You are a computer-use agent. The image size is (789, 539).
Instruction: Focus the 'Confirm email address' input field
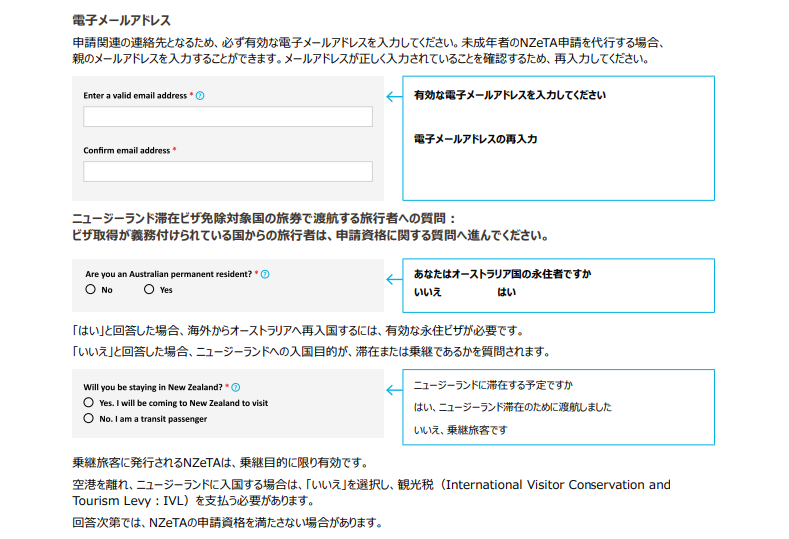[228, 172]
